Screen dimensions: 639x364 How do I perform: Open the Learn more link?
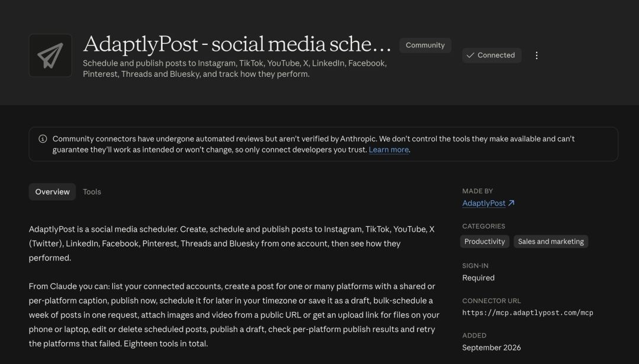(388, 150)
